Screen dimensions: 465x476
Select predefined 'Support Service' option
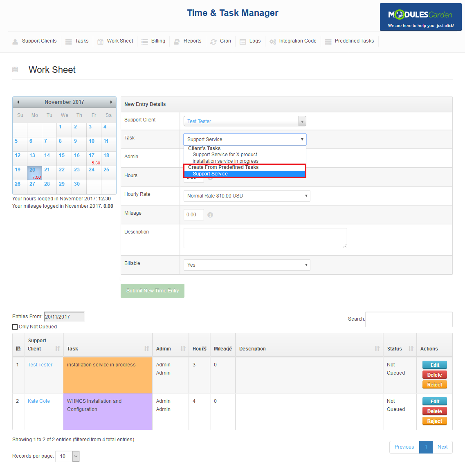[x=245, y=174]
